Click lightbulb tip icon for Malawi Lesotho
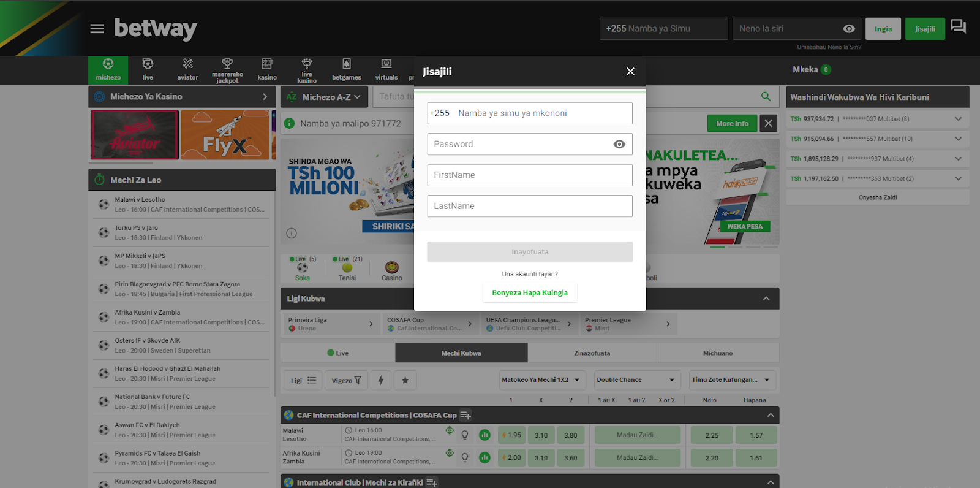980x488 pixels. 465,435
